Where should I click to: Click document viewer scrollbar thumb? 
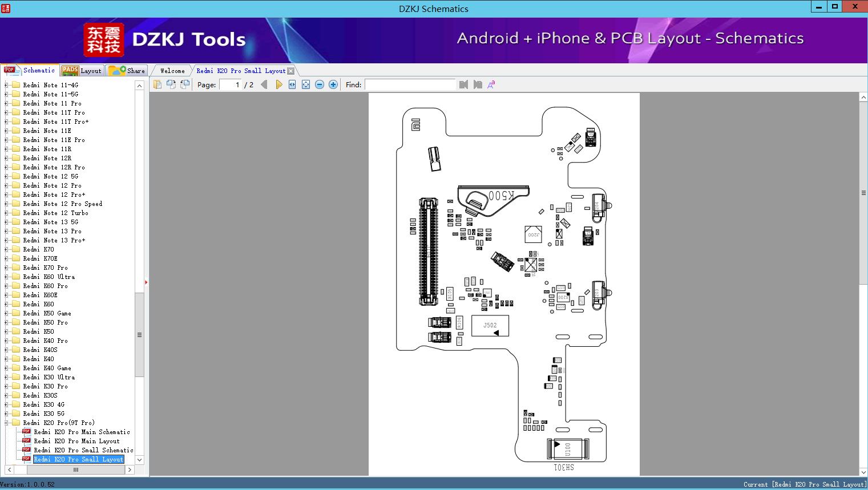[x=863, y=193]
